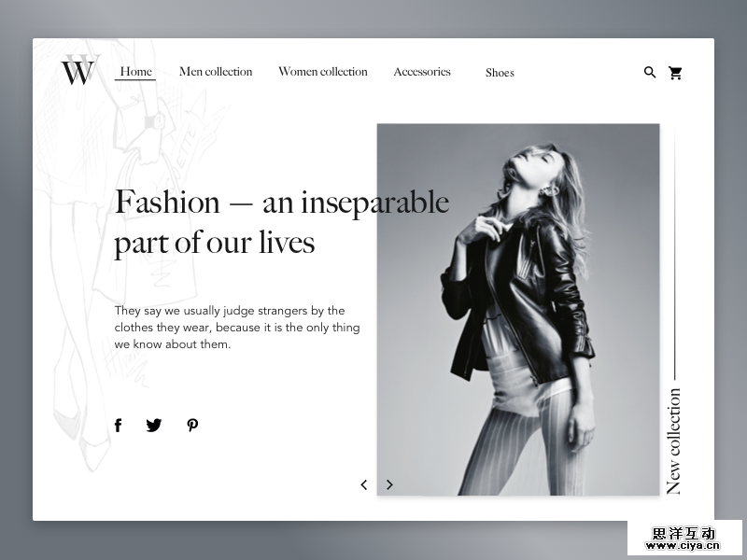Click the Fashion headline text

[282, 222]
